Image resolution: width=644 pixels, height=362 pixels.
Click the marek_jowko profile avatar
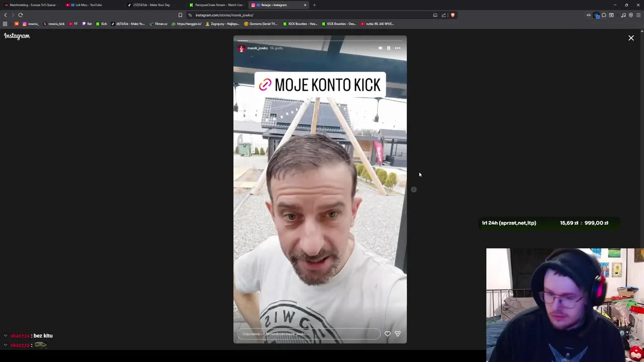point(242,48)
